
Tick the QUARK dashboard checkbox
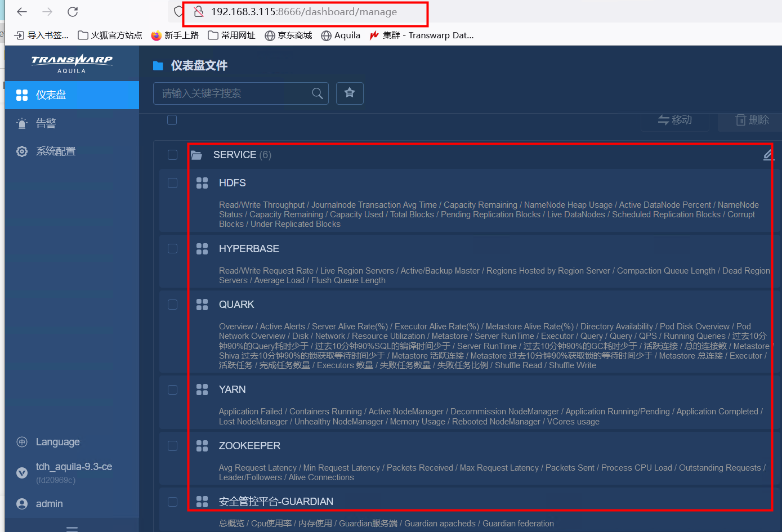tap(173, 305)
